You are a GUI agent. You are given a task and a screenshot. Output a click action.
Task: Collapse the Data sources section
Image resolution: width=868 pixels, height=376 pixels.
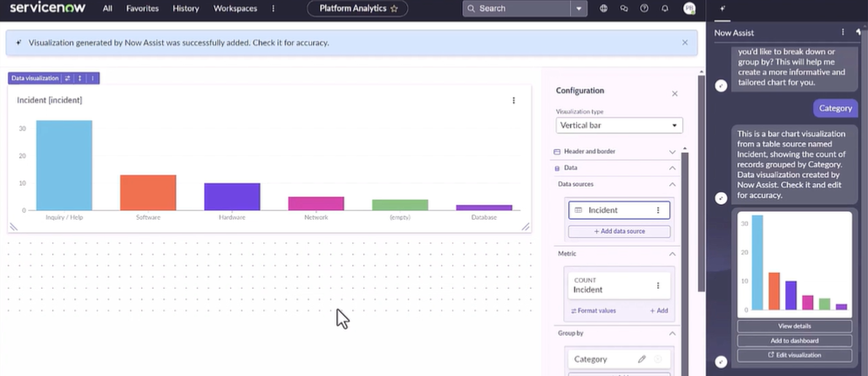click(x=672, y=184)
